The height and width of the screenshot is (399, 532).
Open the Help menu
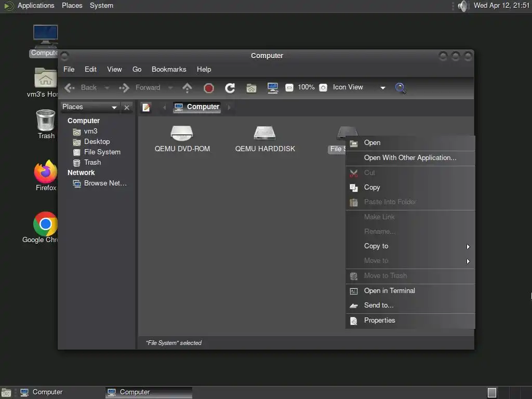(x=204, y=69)
